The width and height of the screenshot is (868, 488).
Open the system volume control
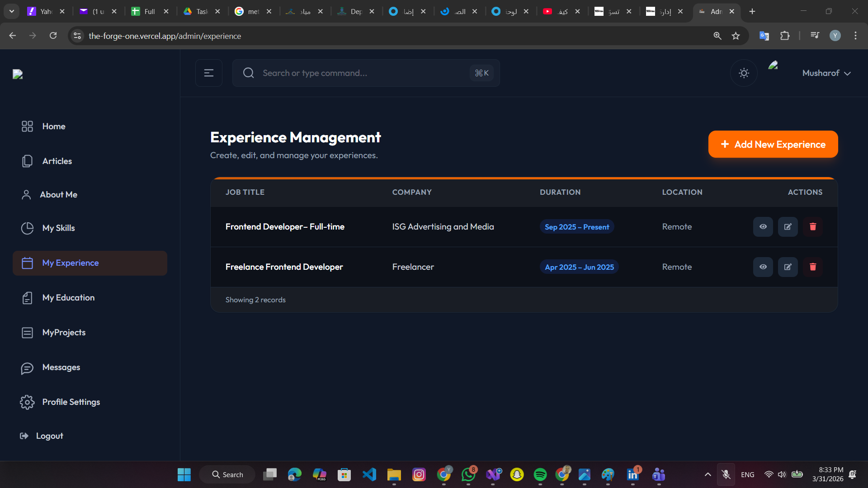pyautogui.click(x=782, y=474)
